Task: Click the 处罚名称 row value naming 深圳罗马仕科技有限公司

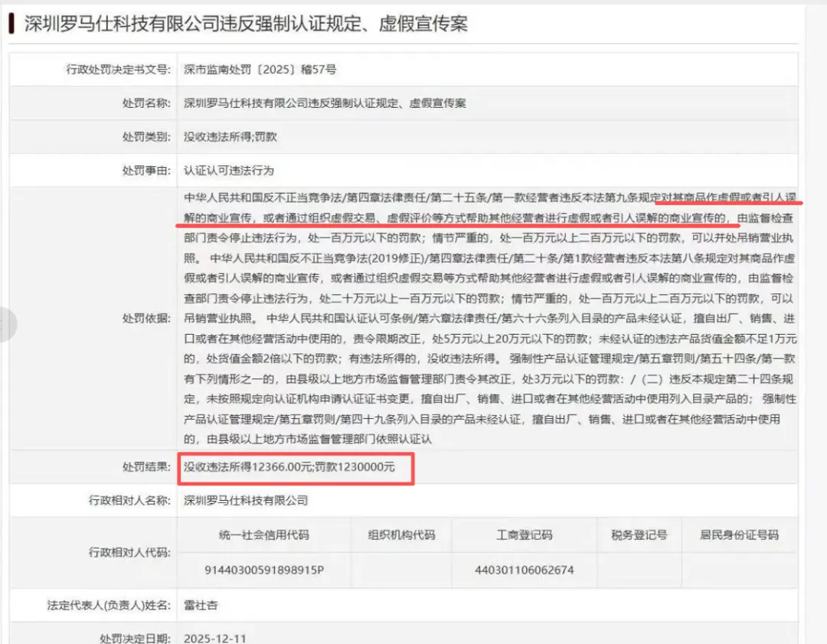Action: [325, 103]
